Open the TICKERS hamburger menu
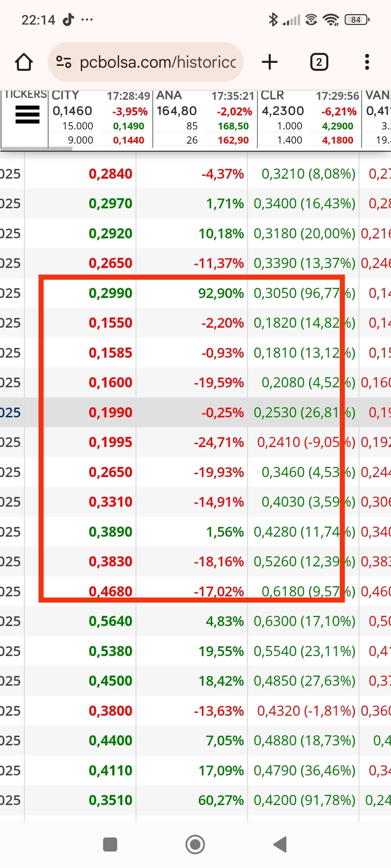This screenshot has width=391, height=868. [27, 115]
